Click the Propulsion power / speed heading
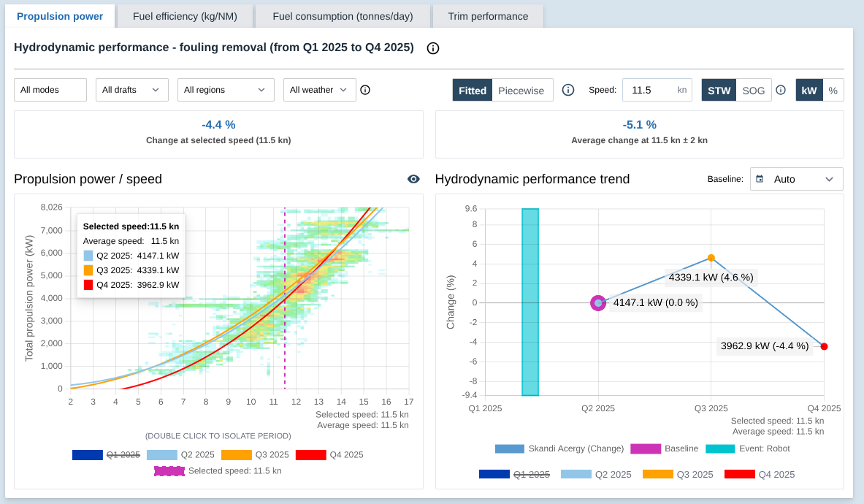Viewport: 864px width, 504px height. click(x=88, y=179)
